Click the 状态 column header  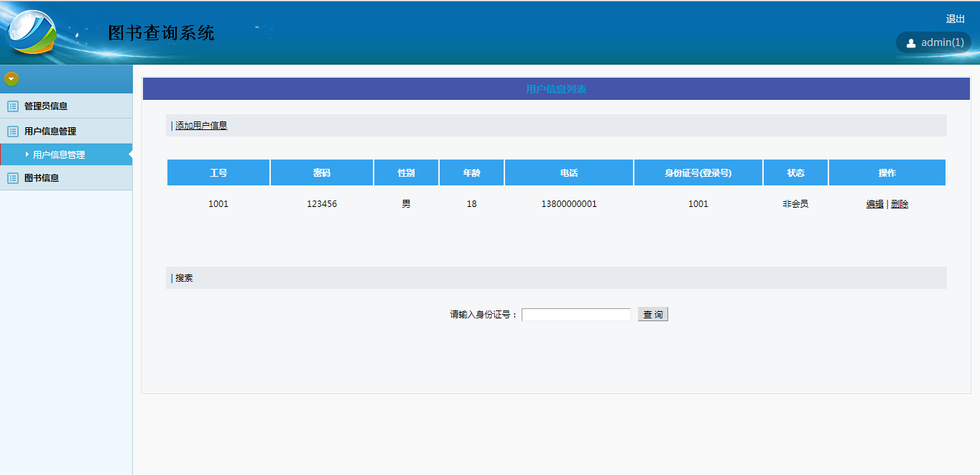(x=795, y=173)
